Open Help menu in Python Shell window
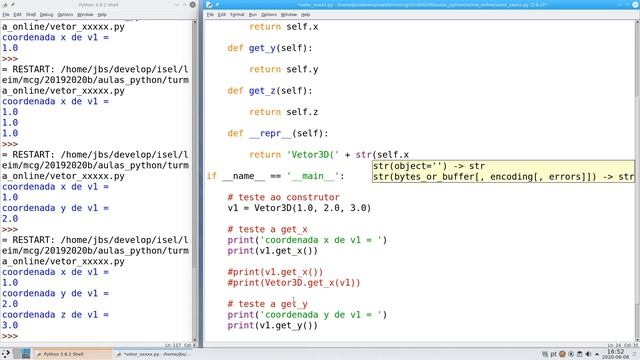This screenshot has height=360, width=640. point(102,14)
